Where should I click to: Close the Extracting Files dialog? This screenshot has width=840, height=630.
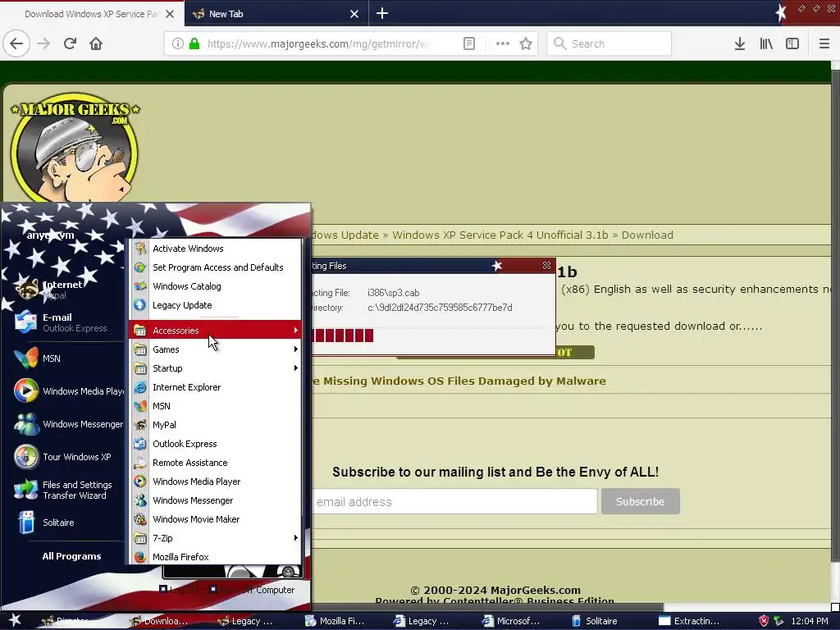546,266
